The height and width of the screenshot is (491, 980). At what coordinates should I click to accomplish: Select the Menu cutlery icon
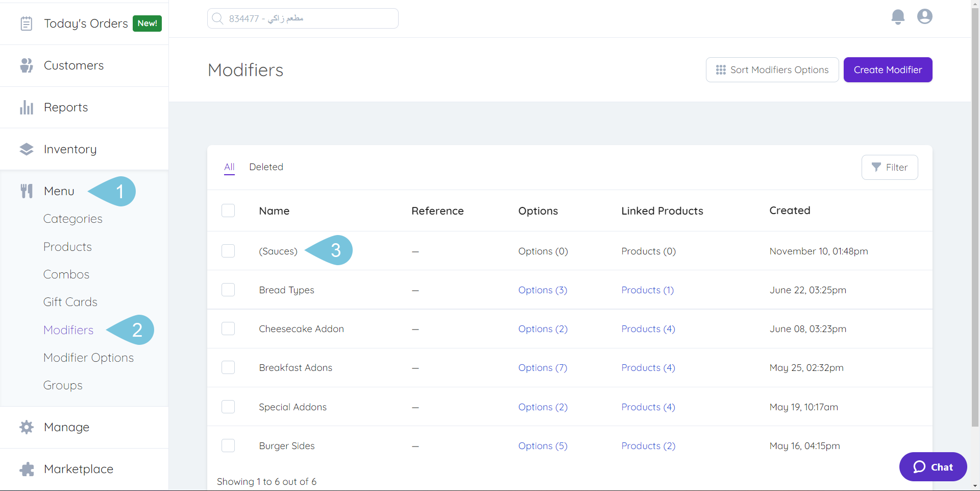[26, 191]
